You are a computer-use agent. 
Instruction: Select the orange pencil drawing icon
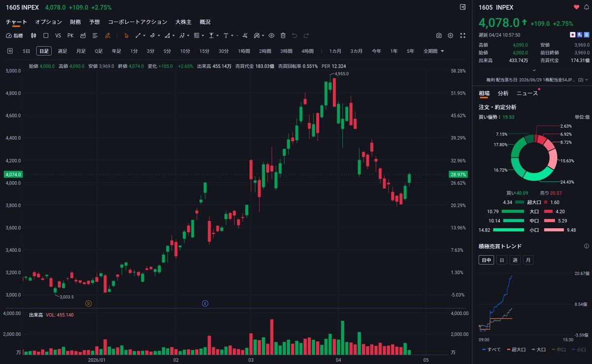[108, 36]
